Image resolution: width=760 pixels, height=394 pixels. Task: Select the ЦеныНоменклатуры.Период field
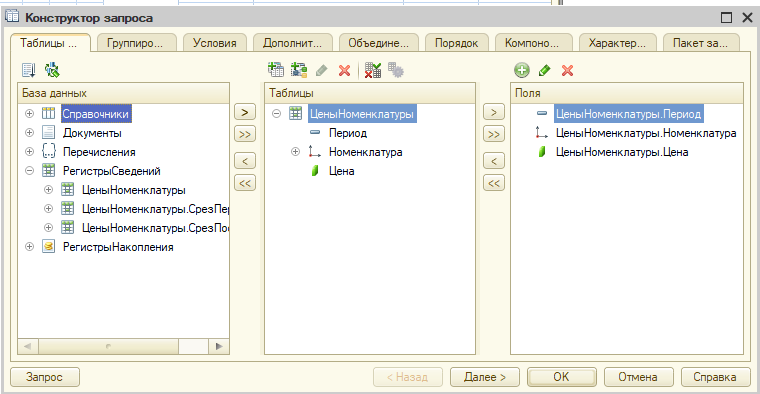pos(628,114)
